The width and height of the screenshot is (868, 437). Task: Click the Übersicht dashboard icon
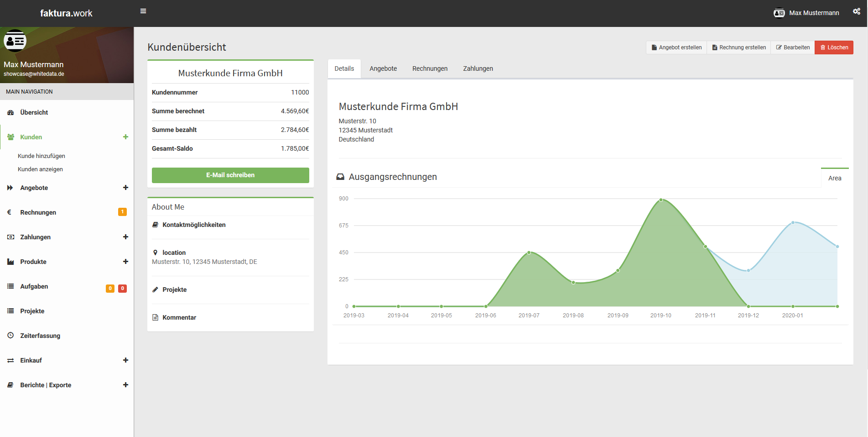[10, 112]
